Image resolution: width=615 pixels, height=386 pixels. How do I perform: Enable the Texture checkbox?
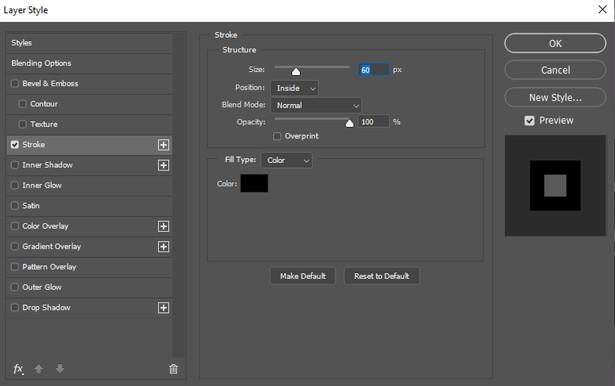coord(22,124)
